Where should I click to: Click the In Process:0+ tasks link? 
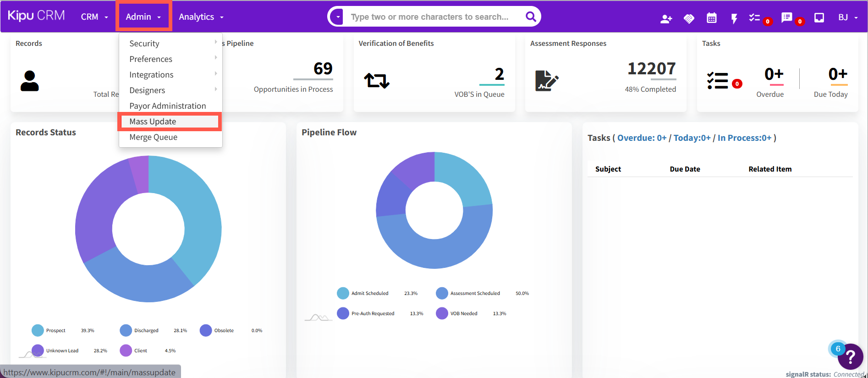click(x=744, y=138)
